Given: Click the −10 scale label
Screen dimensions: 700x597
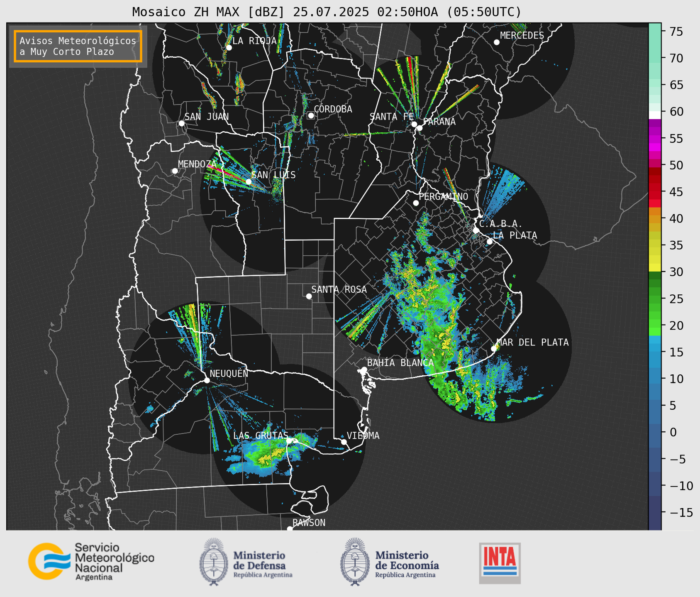Looking at the screenshot, I should 681,486.
